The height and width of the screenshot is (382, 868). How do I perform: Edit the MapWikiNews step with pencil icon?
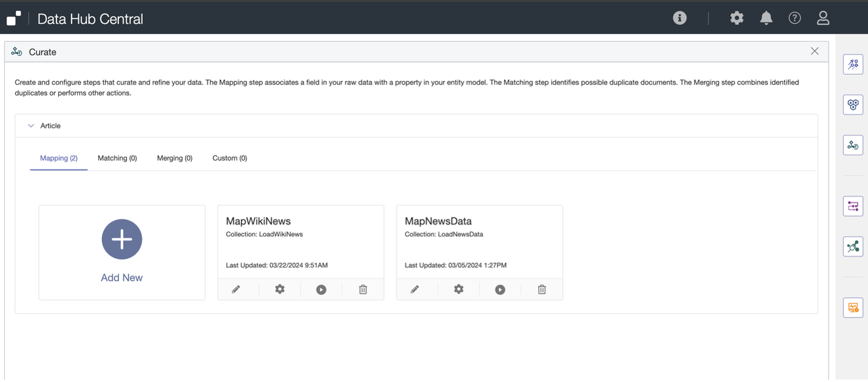coord(236,290)
